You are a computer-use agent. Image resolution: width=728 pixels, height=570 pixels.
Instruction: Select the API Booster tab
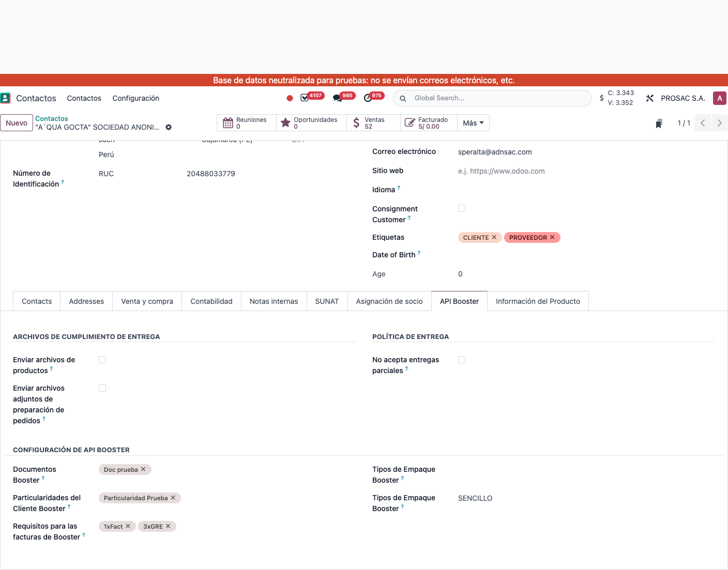click(x=460, y=301)
